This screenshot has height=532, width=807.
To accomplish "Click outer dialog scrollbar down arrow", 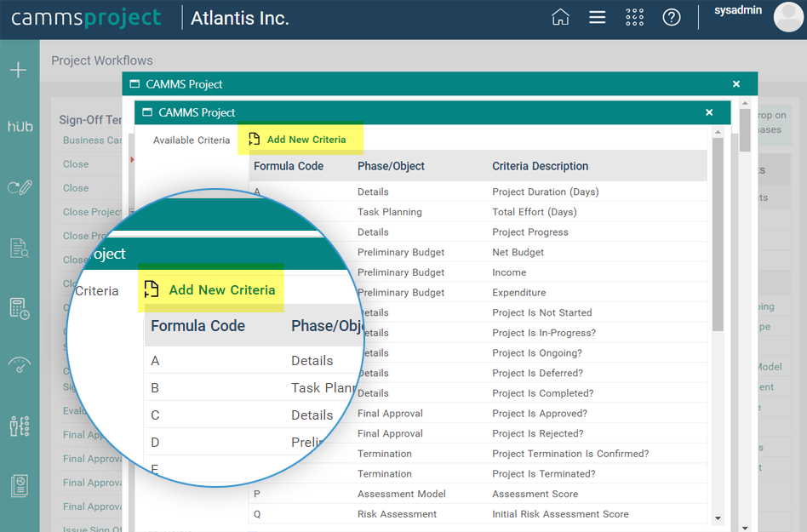I will click(x=745, y=528).
